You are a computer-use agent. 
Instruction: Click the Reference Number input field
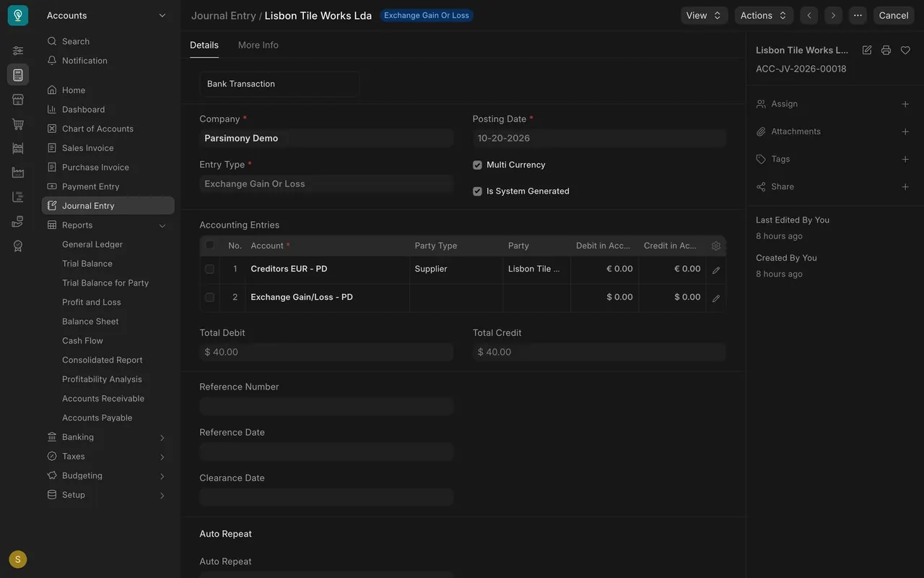click(326, 406)
